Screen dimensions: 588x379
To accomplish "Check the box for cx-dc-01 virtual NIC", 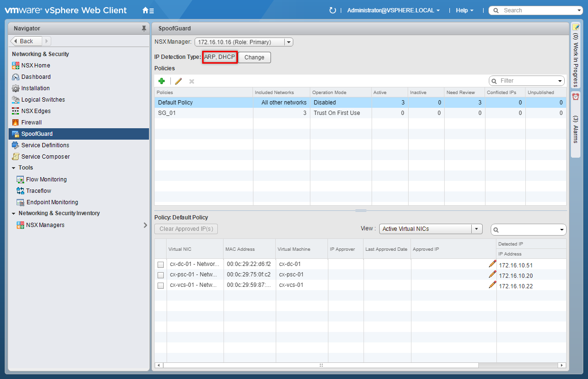I will (161, 265).
